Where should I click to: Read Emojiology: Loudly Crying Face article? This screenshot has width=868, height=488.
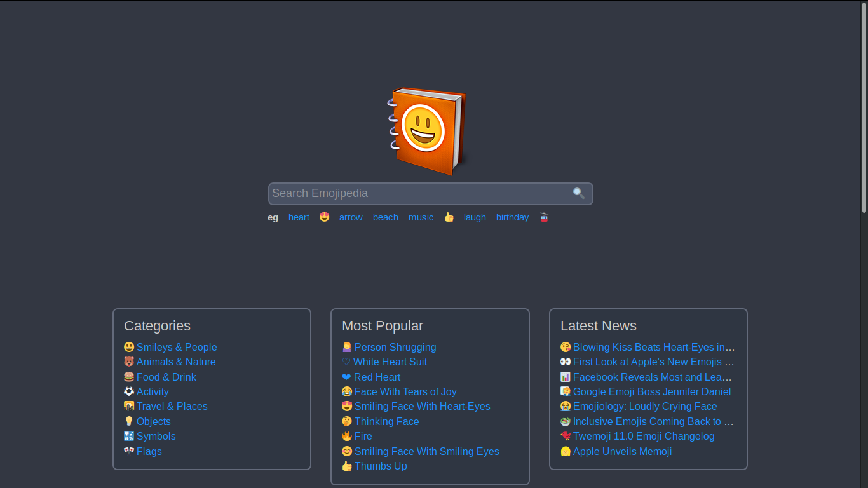click(x=645, y=406)
